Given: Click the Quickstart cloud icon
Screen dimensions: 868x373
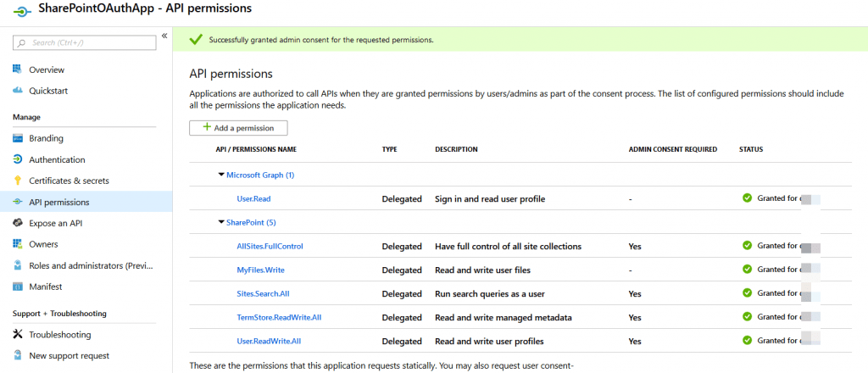Looking at the screenshot, I should click(x=17, y=91).
